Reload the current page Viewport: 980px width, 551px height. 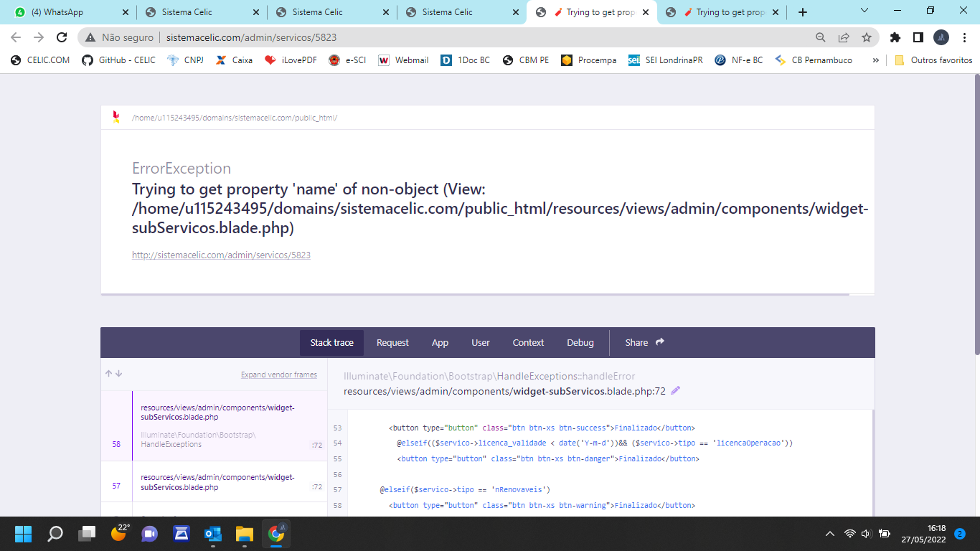pyautogui.click(x=62, y=37)
